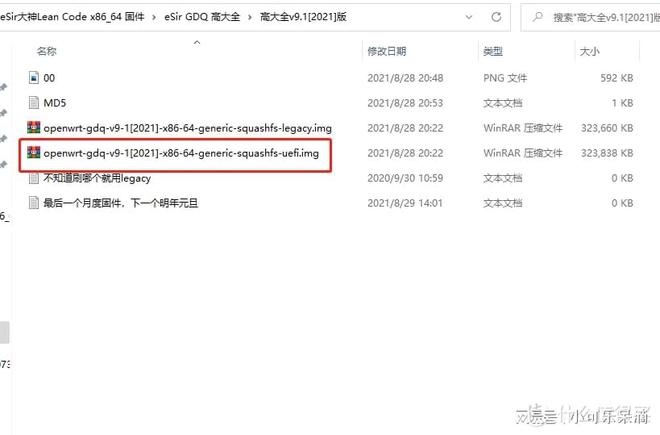Click icon of 最后一个月度固件 text document
Image resolution: width=660 pixels, height=435 pixels.
tap(34, 203)
